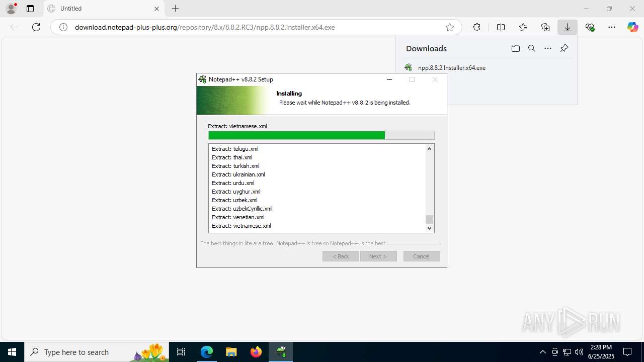Screen dimensions: 644x362
Task: Show hidden system tray icons
Action: [542, 352]
